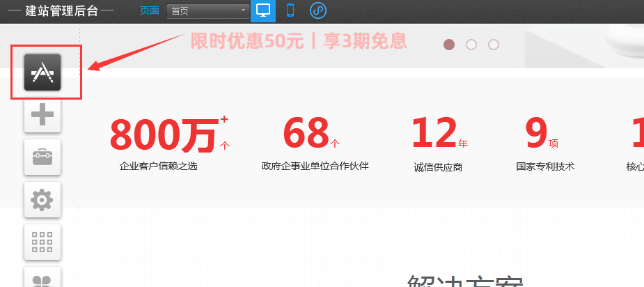Viewport: 644px width, 287px height.
Task: Click the 800万 enterprise customers statistic
Action: (x=164, y=136)
